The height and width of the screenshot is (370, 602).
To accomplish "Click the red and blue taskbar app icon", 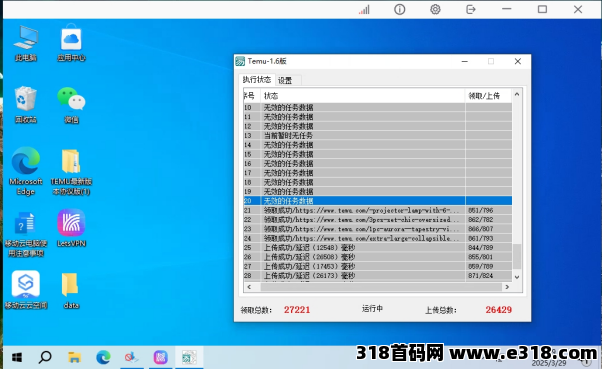I will click(x=132, y=357).
